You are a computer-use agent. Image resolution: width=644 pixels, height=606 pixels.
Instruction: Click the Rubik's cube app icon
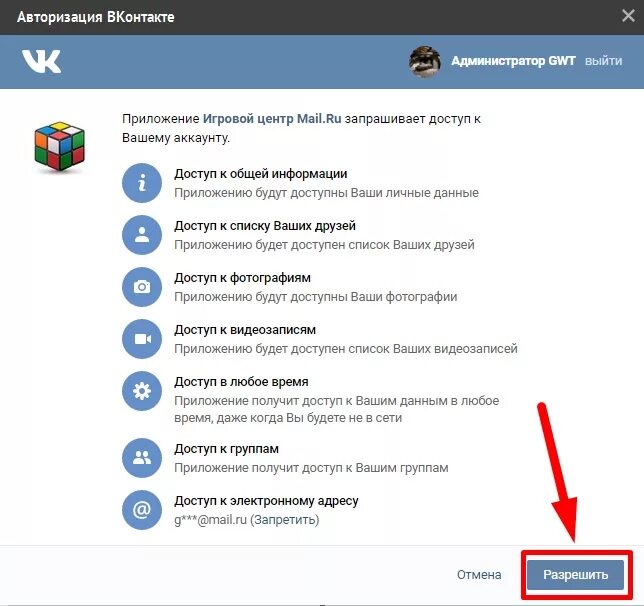60,146
